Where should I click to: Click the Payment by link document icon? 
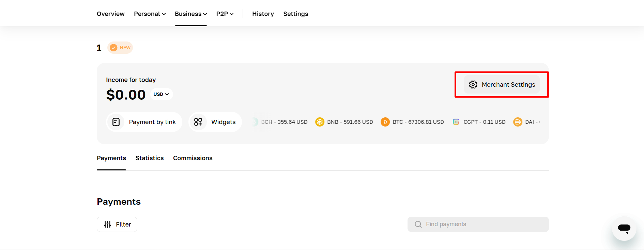pos(116,122)
